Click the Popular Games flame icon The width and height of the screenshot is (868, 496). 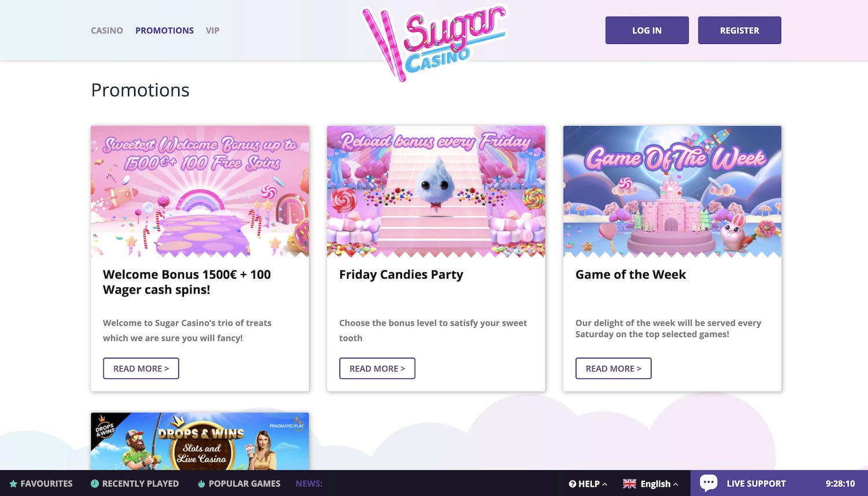coord(201,484)
